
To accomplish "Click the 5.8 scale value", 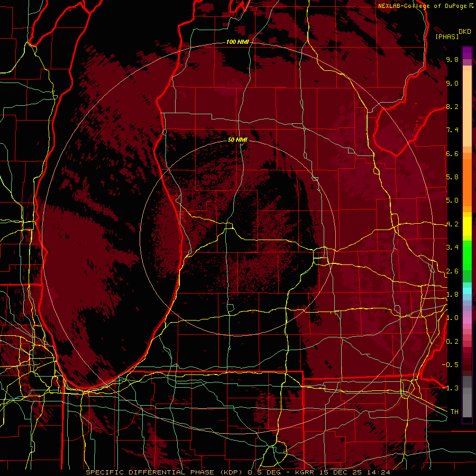I will click(x=452, y=177).
